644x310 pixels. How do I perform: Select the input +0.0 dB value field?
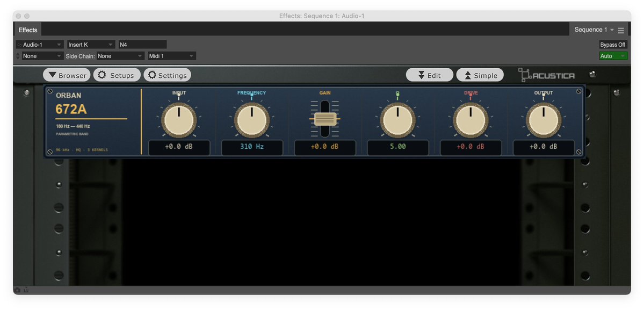[x=179, y=147]
